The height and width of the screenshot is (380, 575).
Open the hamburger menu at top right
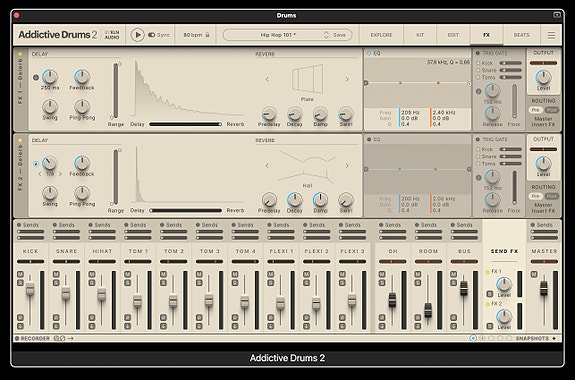(551, 35)
